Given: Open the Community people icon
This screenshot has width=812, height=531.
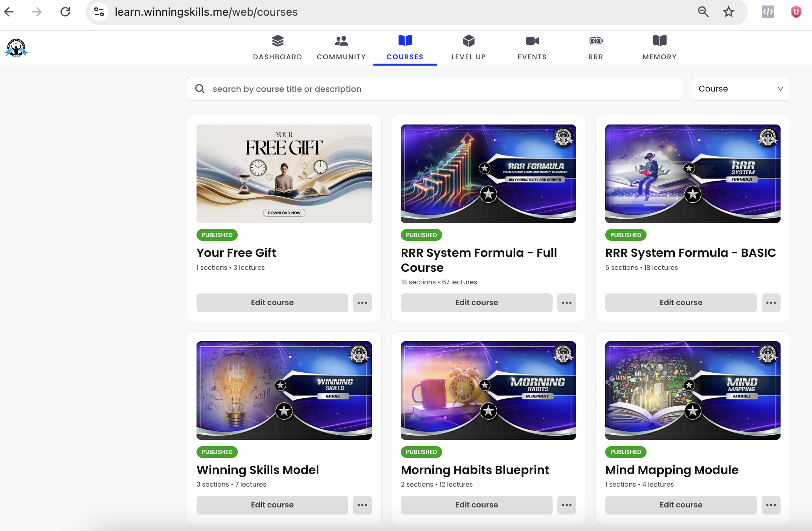Looking at the screenshot, I should 341,41.
